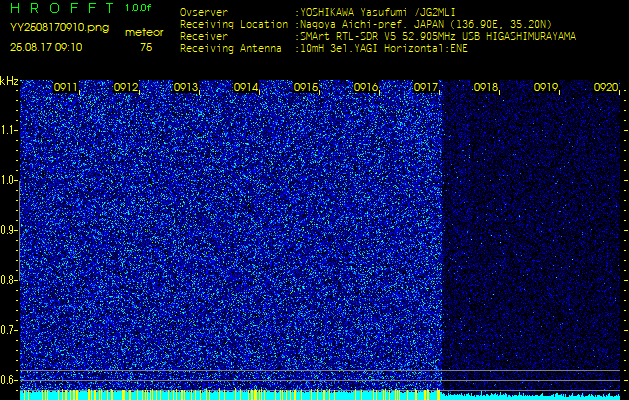
Task: Click the 0920 time marker
Action: tap(606, 87)
